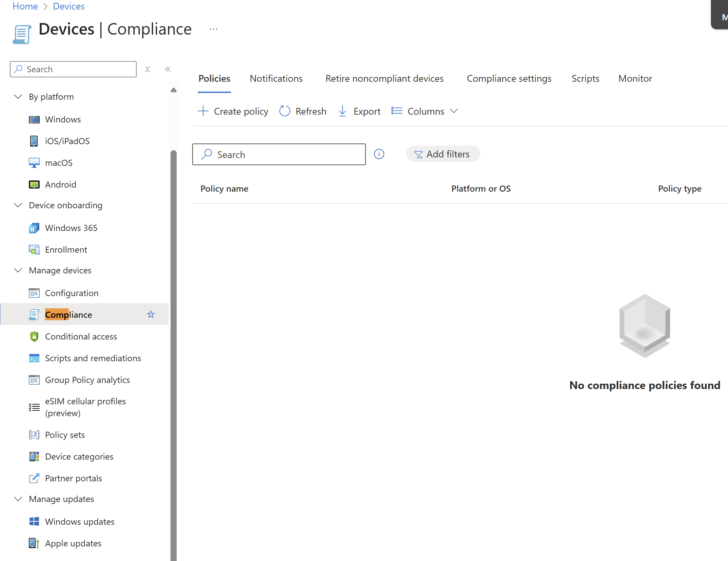Favorite Compliance with the star icon
The width and height of the screenshot is (728, 561).
tap(151, 314)
